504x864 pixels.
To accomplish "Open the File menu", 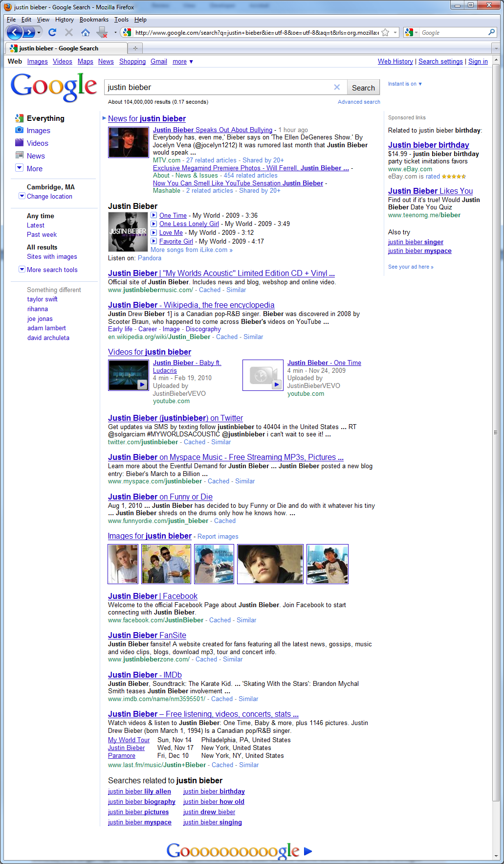I will pyautogui.click(x=11, y=20).
